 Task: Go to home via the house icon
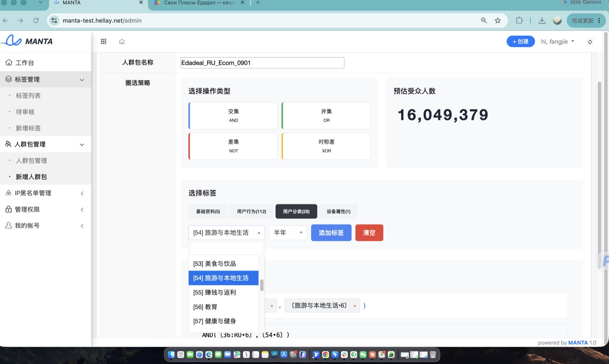[122, 41]
